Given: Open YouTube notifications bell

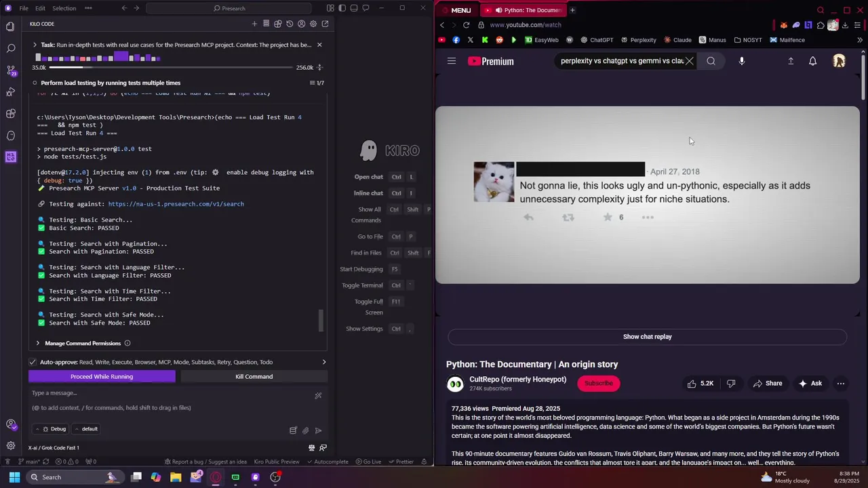Looking at the screenshot, I should coord(812,61).
